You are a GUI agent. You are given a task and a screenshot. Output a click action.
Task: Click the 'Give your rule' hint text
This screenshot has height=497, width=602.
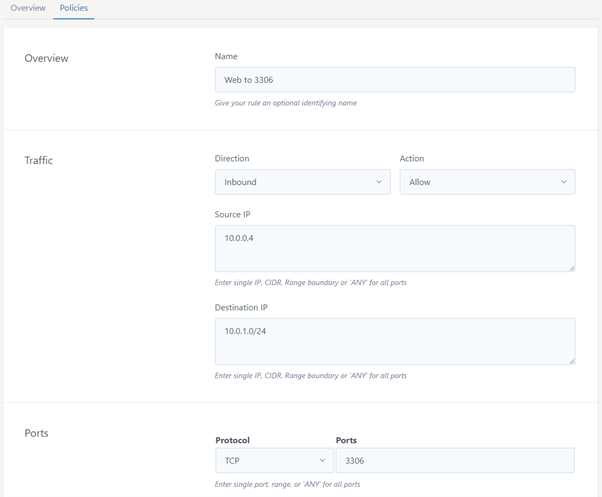tap(285, 103)
